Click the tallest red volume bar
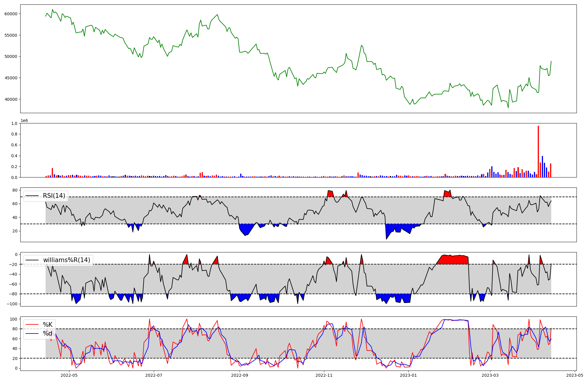The width and height of the screenshot is (588, 382). pos(538,151)
